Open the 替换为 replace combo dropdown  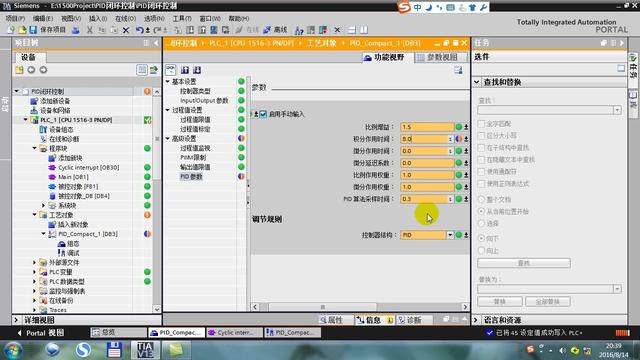tap(617, 289)
